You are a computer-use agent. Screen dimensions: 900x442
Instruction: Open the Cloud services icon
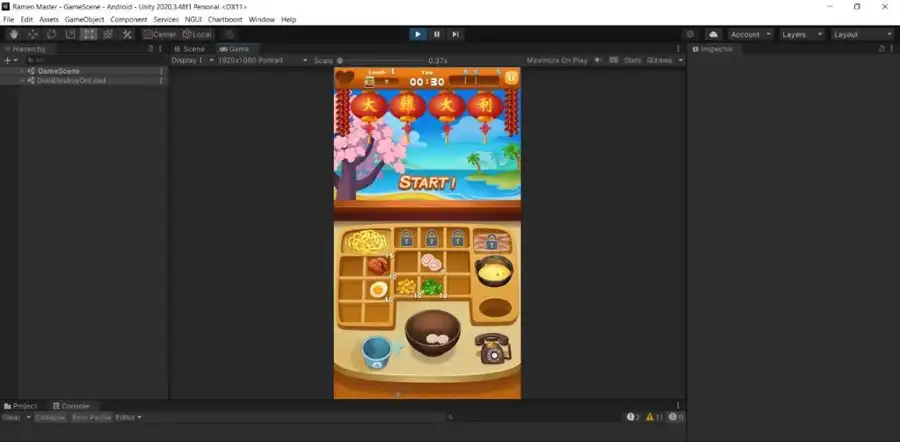(714, 34)
